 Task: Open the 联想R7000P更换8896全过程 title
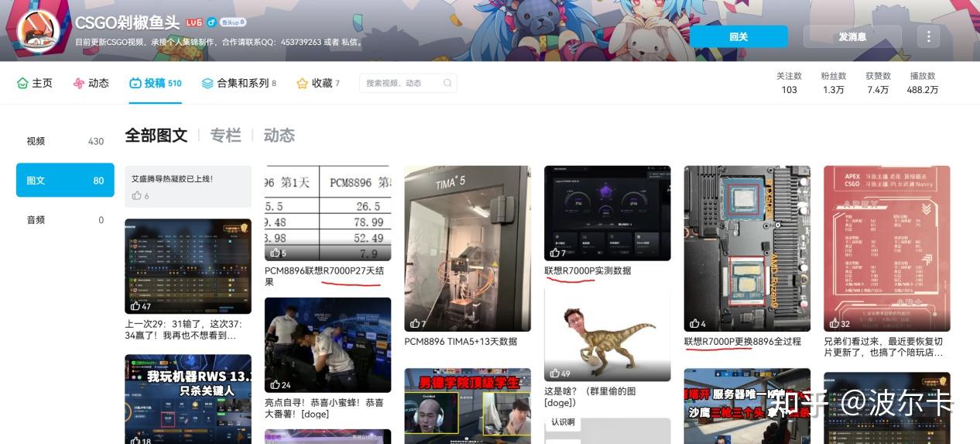point(742,342)
